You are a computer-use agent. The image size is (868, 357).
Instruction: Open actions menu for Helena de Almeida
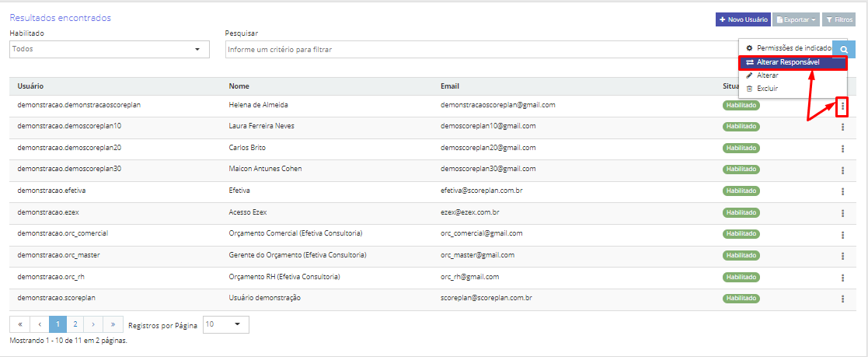tap(842, 106)
